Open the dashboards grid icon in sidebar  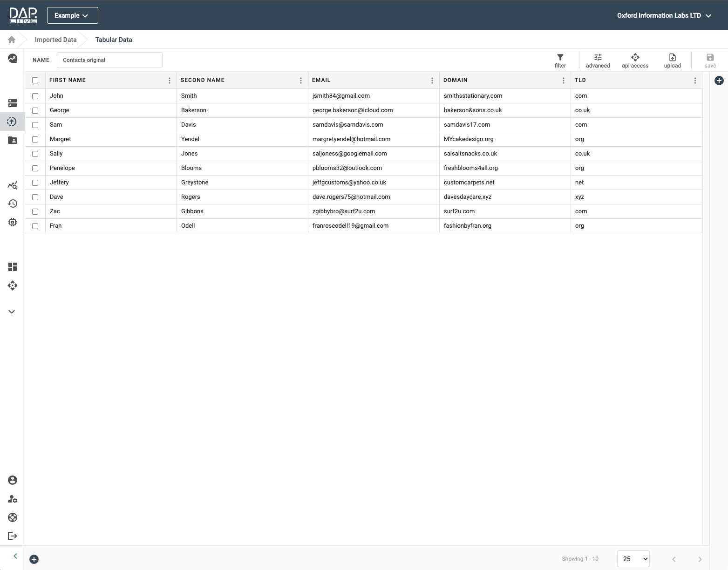(x=13, y=267)
